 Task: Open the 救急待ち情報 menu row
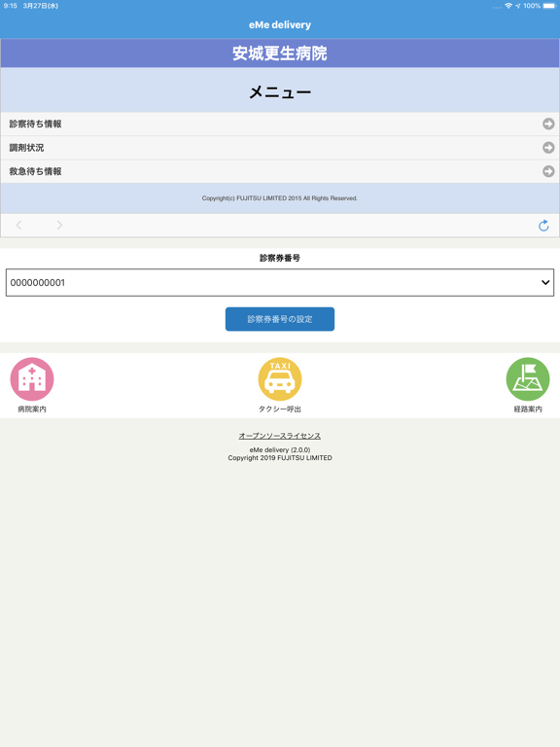coord(280,171)
